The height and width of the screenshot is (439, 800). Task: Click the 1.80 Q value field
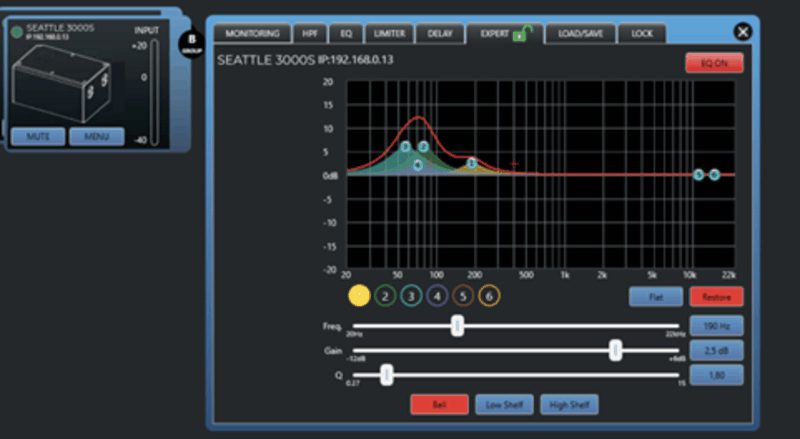[716, 375]
